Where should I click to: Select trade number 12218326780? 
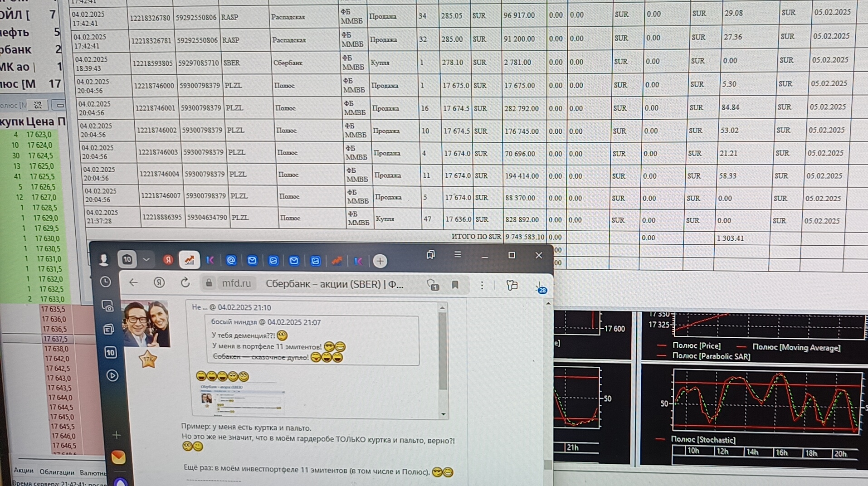150,18
